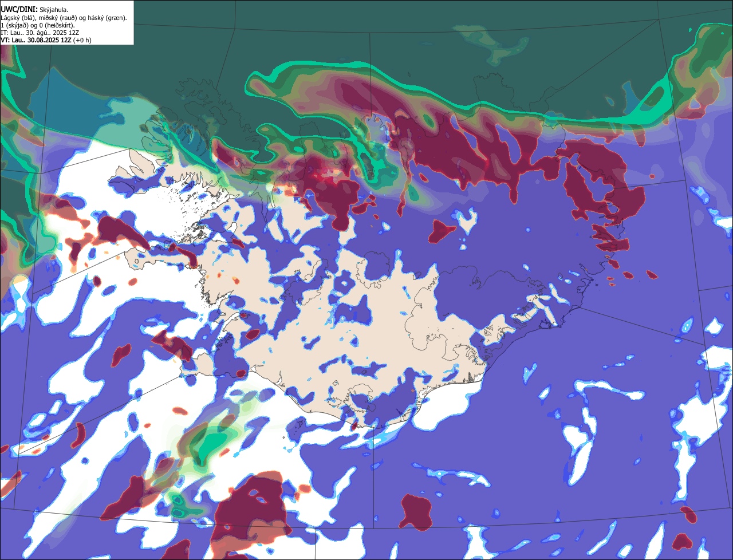733x560 pixels.
Task: Click the "Lágský (blá), miðský (rauð)" legend line
Action: [x=64, y=18]
